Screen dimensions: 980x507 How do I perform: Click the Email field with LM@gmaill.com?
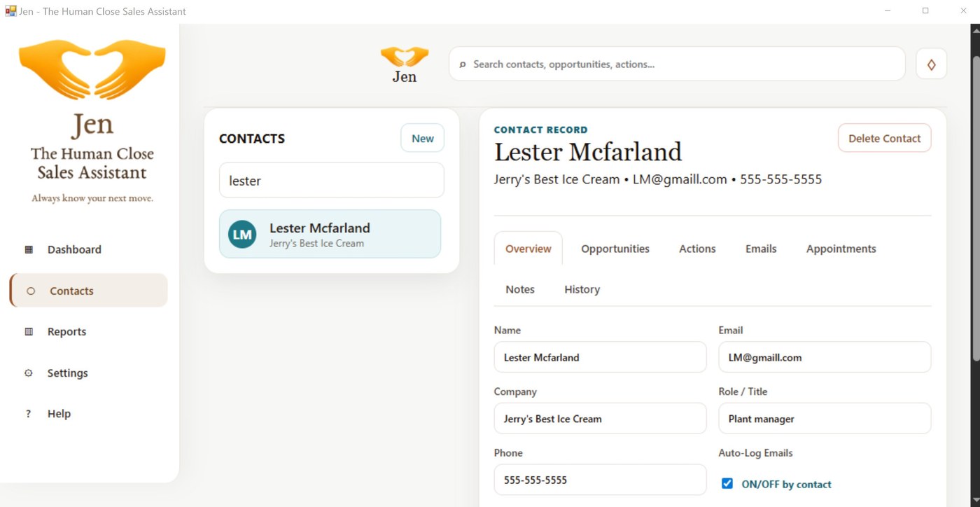[825, 357]
